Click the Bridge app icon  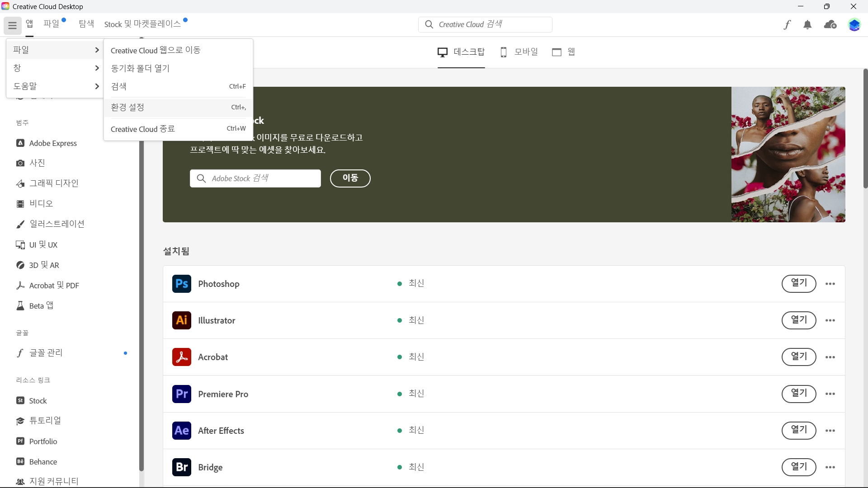point(182,467)
